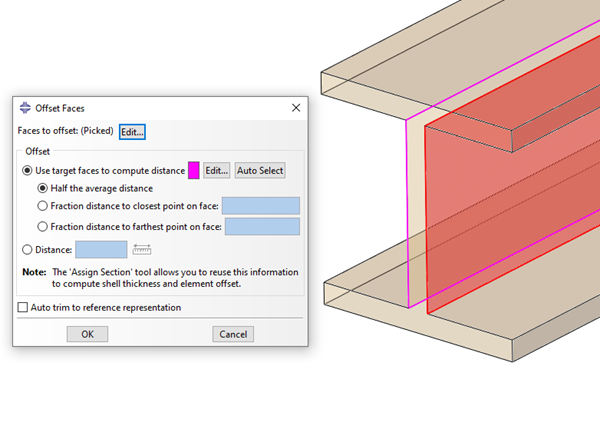Click the Offset Faces dialog title icon
The image size is (600, 426).
click(25, 107)
